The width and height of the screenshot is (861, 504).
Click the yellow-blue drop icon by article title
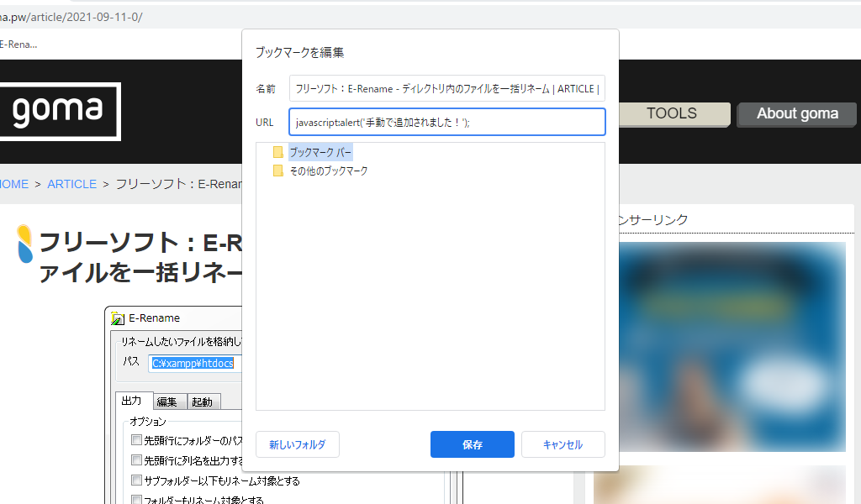[25, 244]
